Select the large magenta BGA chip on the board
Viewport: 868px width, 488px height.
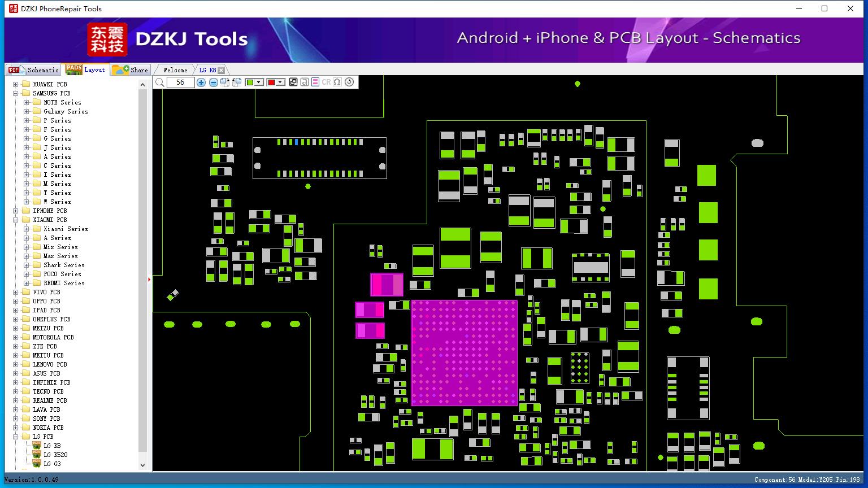tap(464, 352)
